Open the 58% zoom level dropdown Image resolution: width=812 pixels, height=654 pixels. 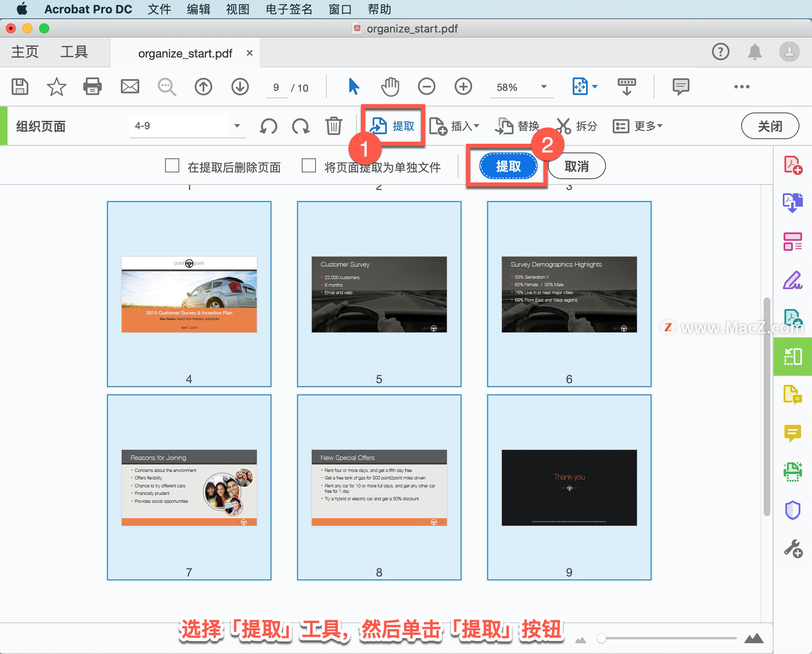pos(544,87)
